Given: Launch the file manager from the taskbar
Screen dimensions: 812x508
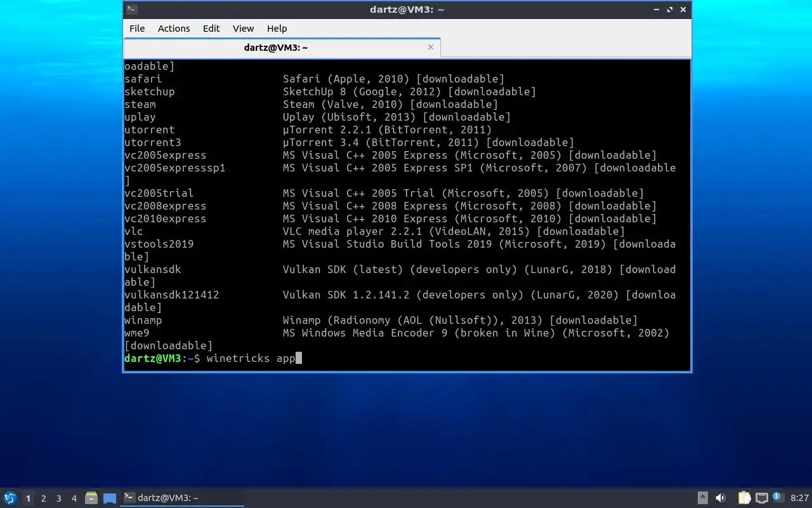Looking at the screenshot, I should (91, 498).
